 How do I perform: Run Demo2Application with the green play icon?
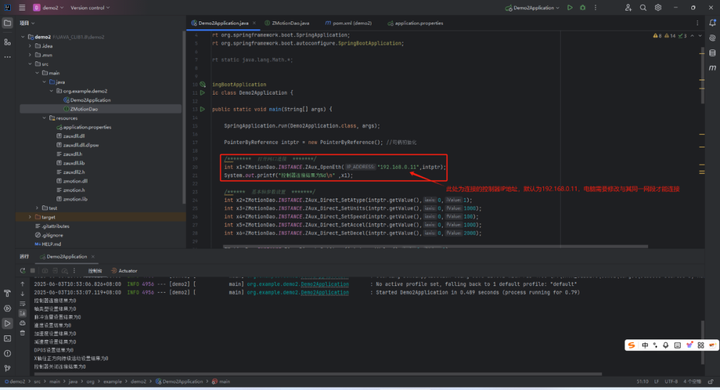[570, 8]
